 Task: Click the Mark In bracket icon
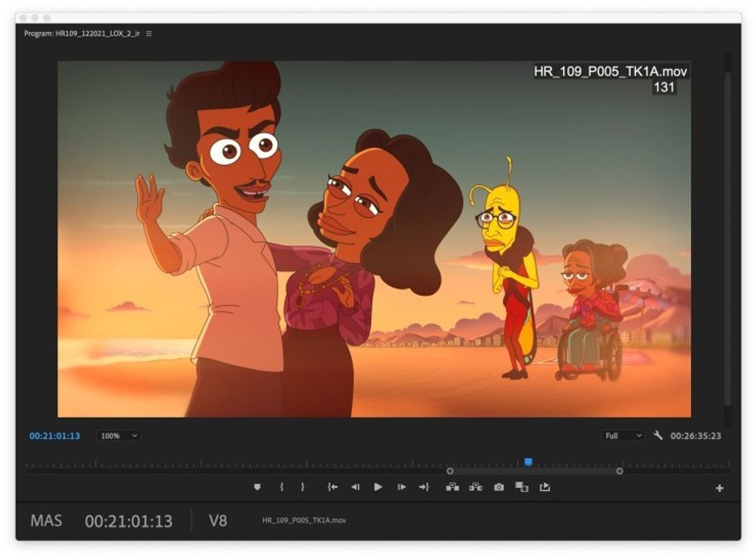click(x=282, y=487)
